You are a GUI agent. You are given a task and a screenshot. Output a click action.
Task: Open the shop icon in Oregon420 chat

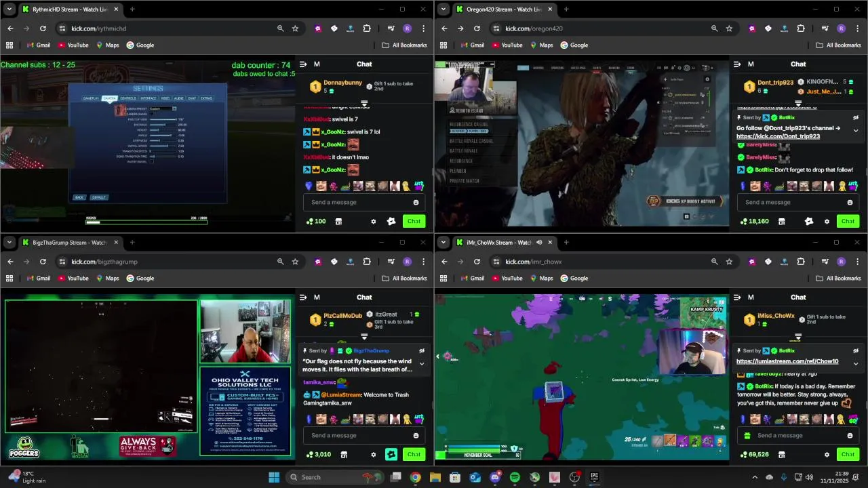click(x=781, y=222)
